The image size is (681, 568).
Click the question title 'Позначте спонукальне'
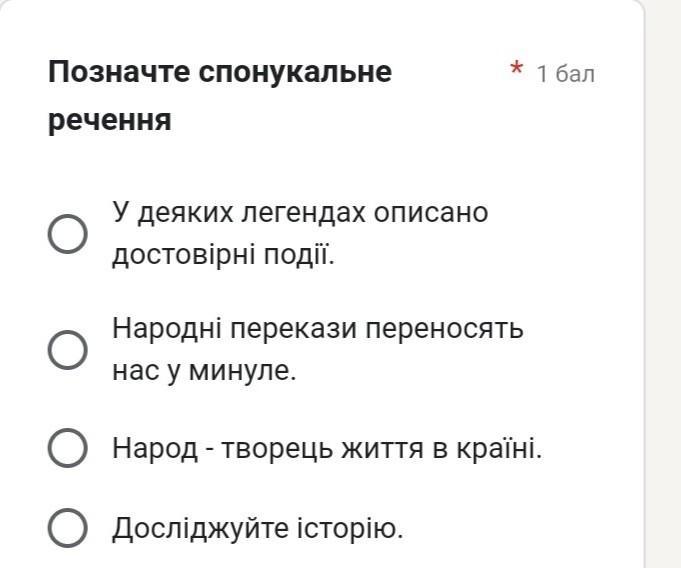(220, 72)
